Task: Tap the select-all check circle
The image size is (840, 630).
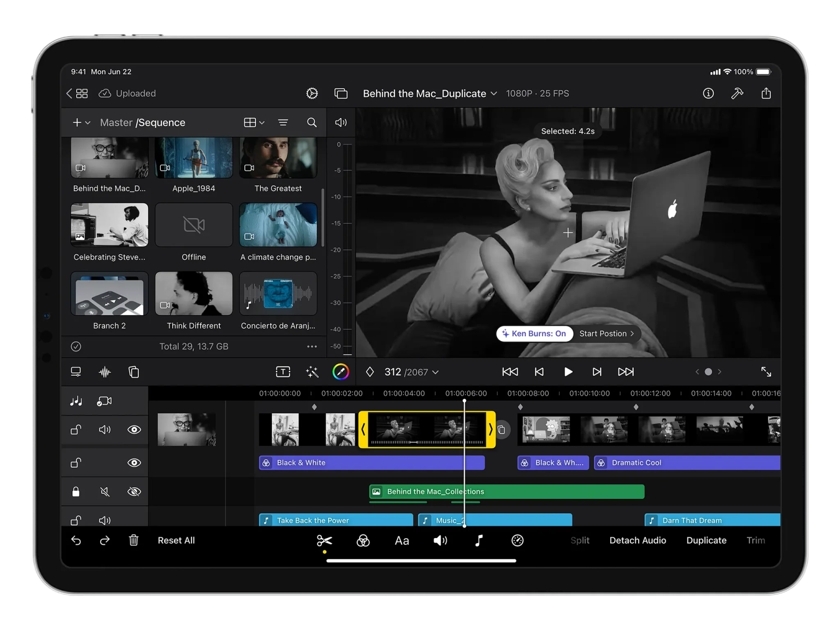Action: click(x=76, y=346)
